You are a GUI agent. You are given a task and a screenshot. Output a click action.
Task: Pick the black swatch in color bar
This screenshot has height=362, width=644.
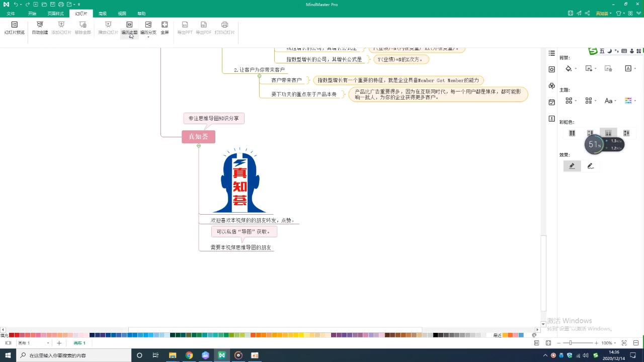436,335
